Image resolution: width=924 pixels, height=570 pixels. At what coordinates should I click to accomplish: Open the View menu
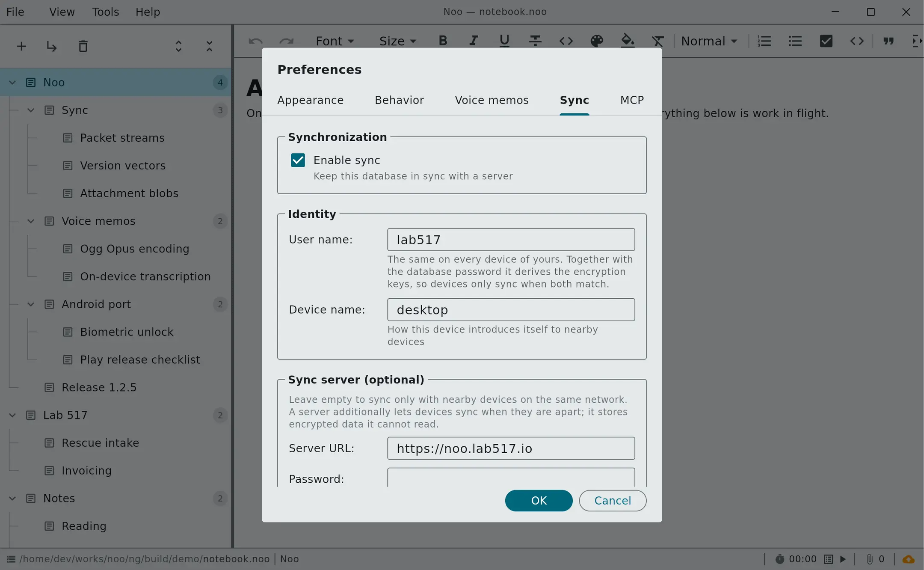coord(62,12)
